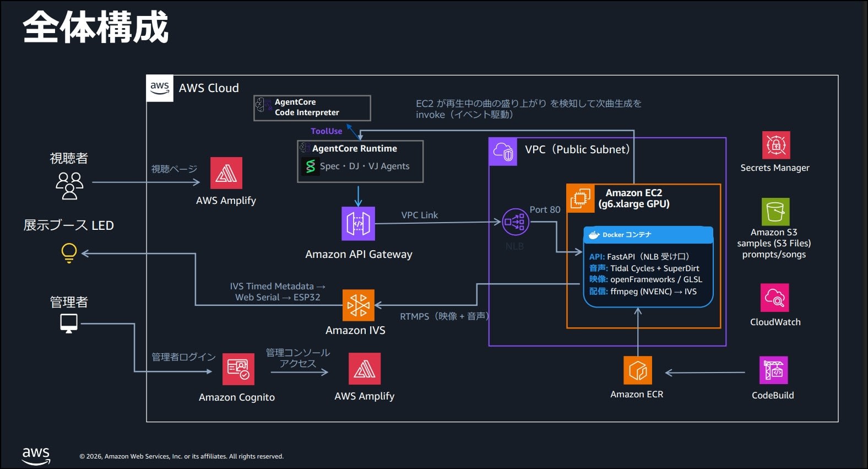868x469 pixels.
Task: Click the AWS Amplify icon beside 視聴ページ
Action: pyautogui.click(x=226, y=173)
